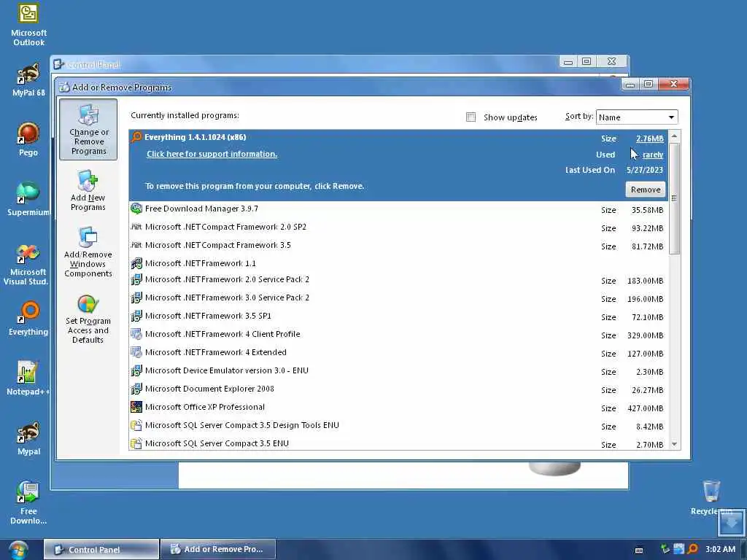Open the Sort by Name dropdown
Screen dimensions: 747x560
click(636, 117)
